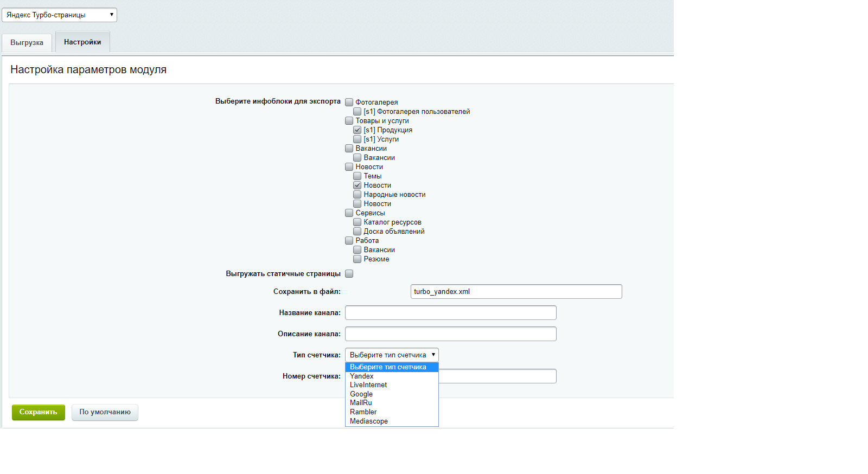Uncheck the [s1] Продукция checkbox
This screenshot has width=868, height=474.
coord(358,130)
